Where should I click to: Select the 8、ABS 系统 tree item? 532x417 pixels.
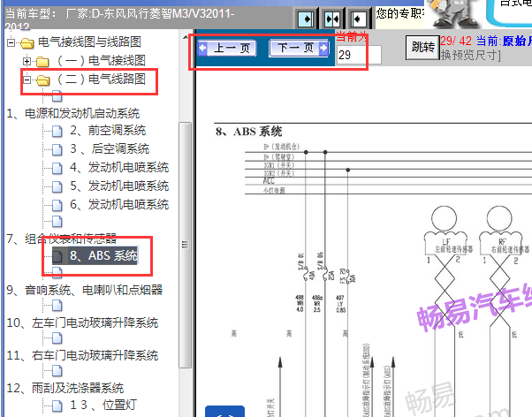(103, 255)
